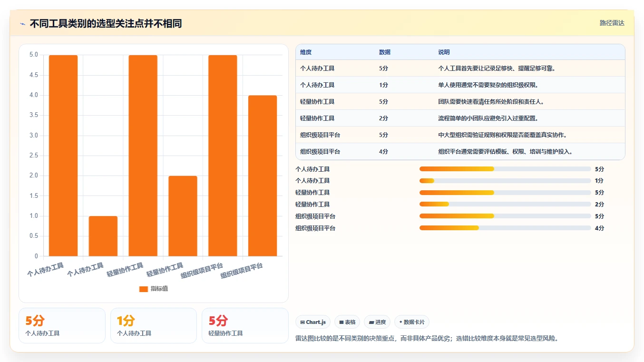This screenshot has height=362, width=644.
Task: Click the 个人待办工具 progress bar showing 1分
Action: (x=505, y=181)
